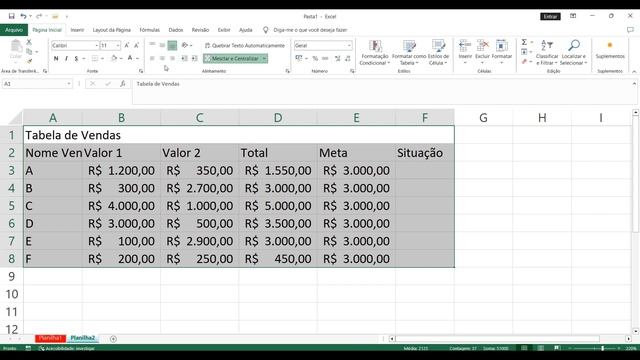Align text to the right
640x360 pixels.
tap(172, 58)
